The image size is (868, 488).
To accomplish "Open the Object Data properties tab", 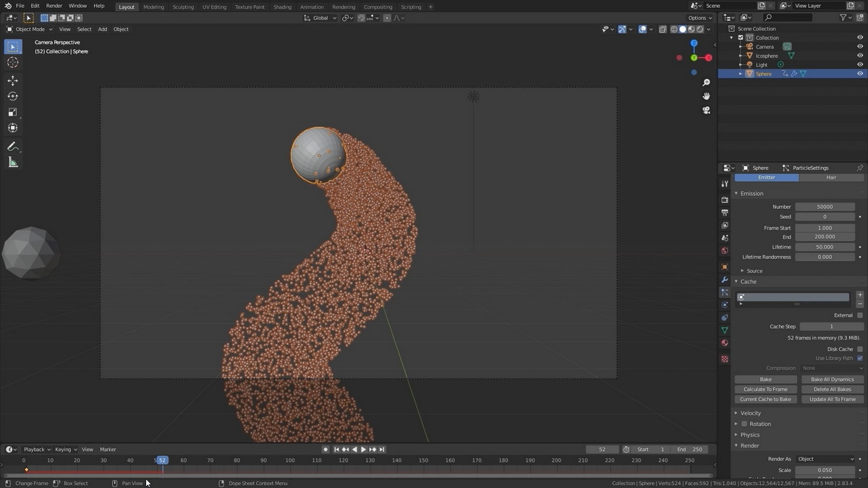I will tap(725, 330).
